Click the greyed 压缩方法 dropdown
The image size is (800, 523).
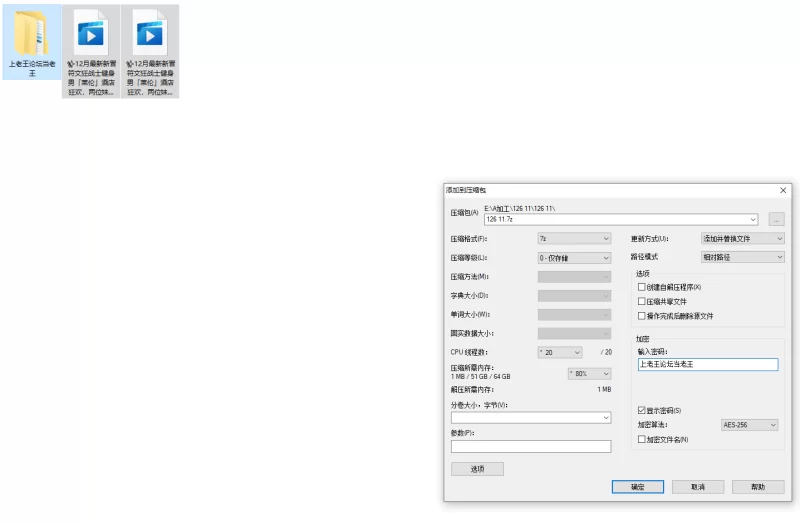tap(574, 277)
